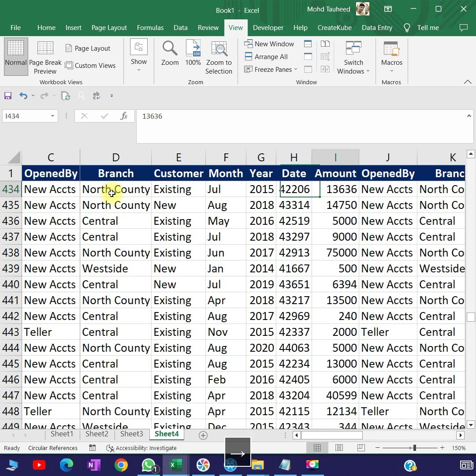Open the Name Box dropdown arrow

click(52, 116)
